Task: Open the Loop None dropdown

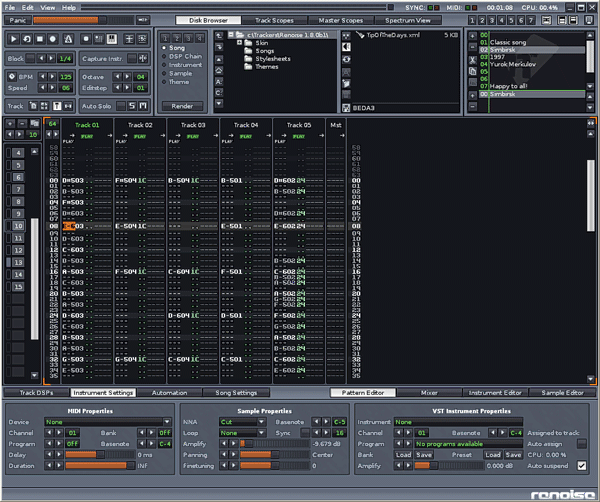Action: point(243,433)
